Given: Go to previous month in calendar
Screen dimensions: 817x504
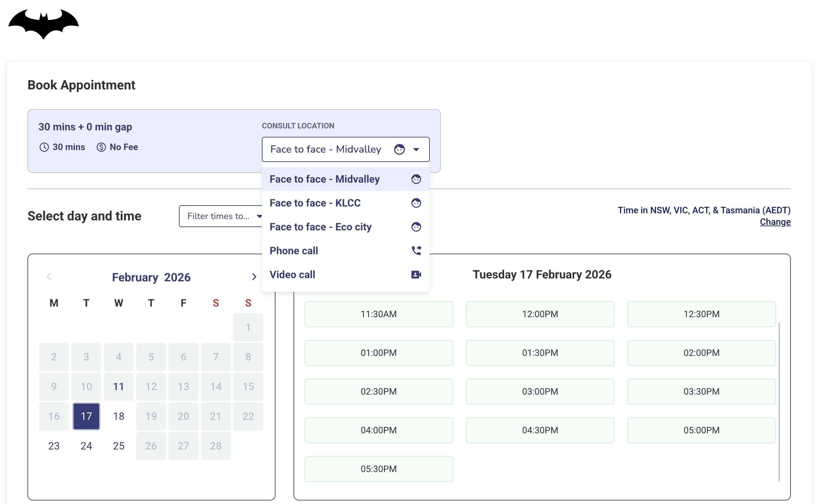Looking at the screenshot, I should click(49, 277).
